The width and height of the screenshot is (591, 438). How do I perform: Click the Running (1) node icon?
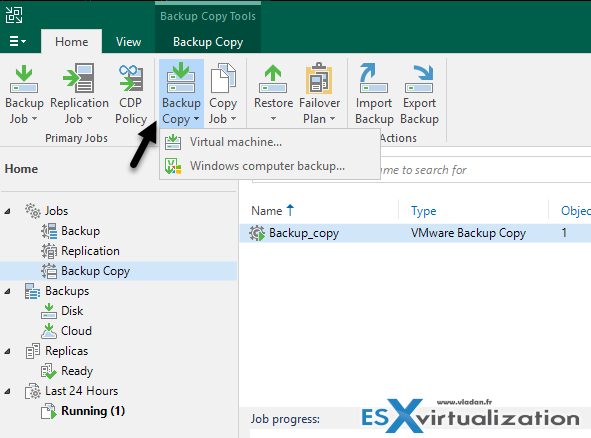click(49, 411)
